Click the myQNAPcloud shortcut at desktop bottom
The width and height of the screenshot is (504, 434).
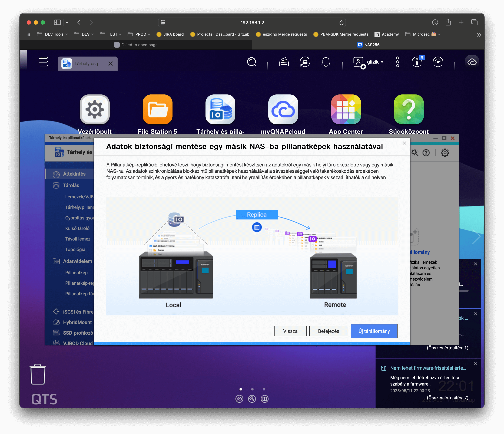[239, 399]
